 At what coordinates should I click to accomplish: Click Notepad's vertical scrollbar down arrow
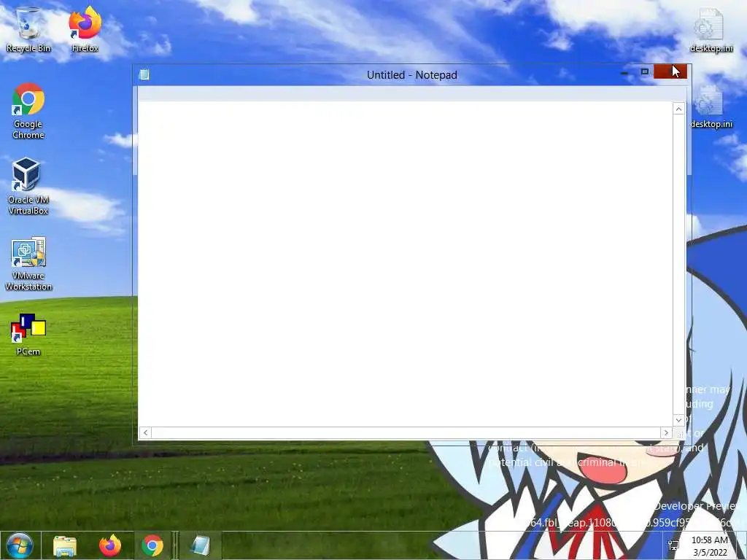click(678, 420)
